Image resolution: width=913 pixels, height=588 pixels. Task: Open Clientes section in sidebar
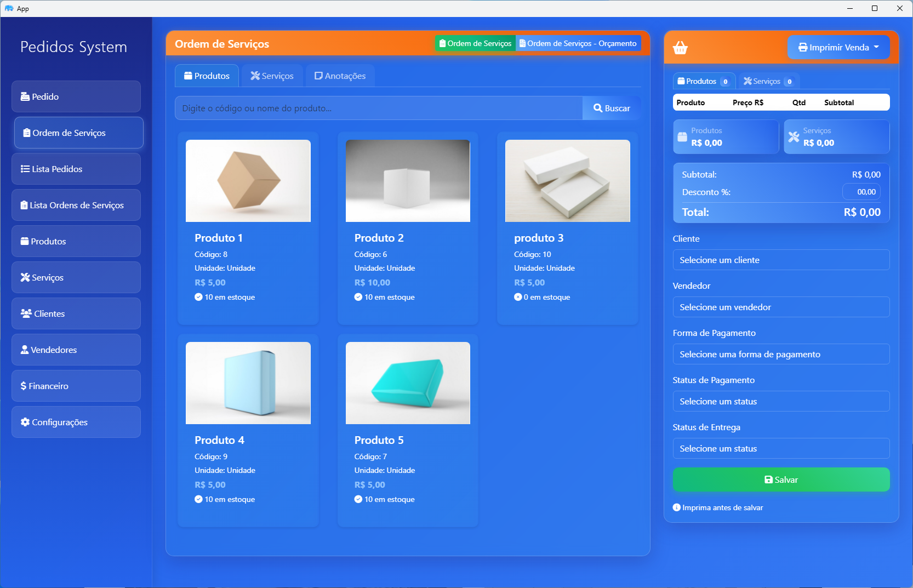(x=76, y=313)
